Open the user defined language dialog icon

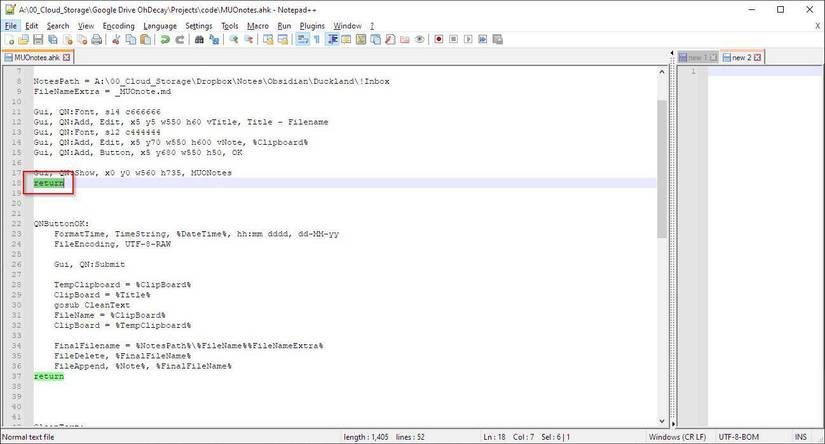pyautogui.click(x=346, y=39)
